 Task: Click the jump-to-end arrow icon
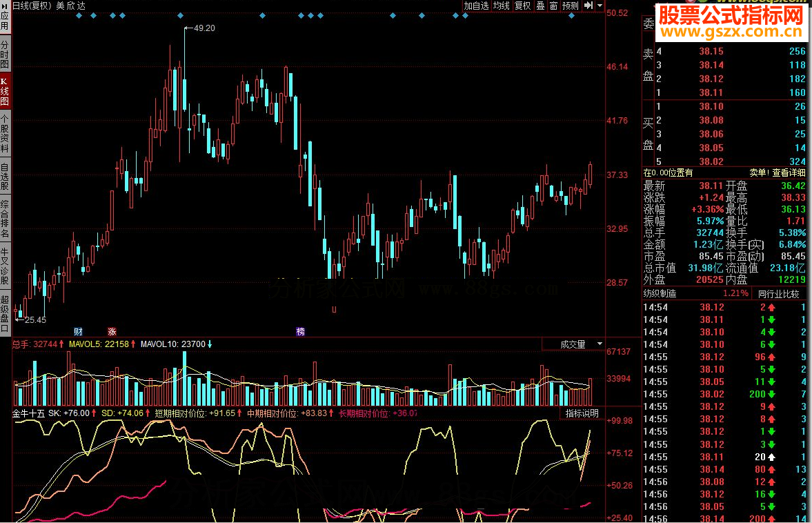[588, 6]
